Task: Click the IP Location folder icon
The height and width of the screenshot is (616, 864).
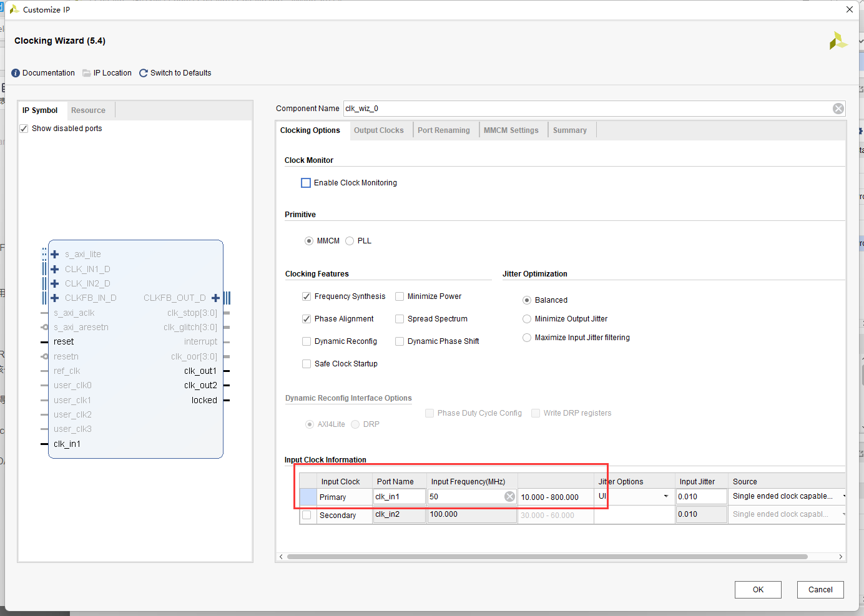Action: point(87,73)
